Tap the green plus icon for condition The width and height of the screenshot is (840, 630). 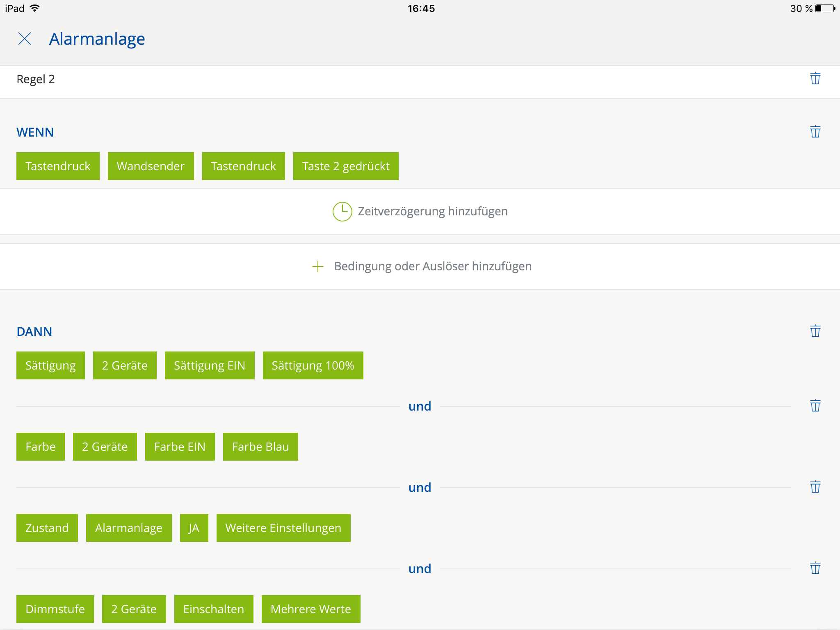click(x=318, y=267)
